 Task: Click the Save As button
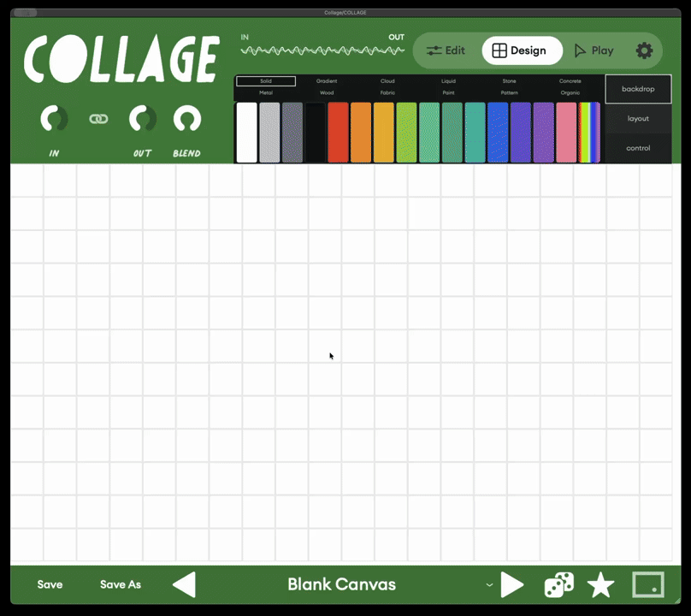(x=121, y=584)
